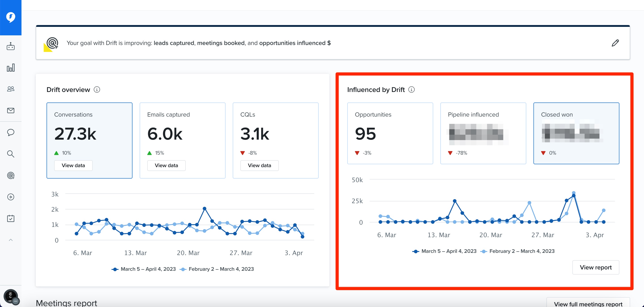Edit goals with the pencil icon

615,43
